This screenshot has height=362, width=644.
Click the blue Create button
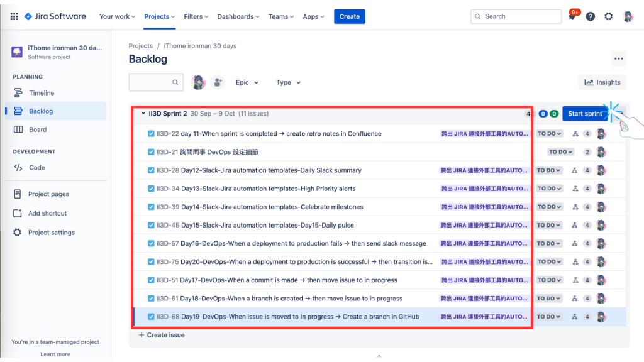[x=350, y=16]
